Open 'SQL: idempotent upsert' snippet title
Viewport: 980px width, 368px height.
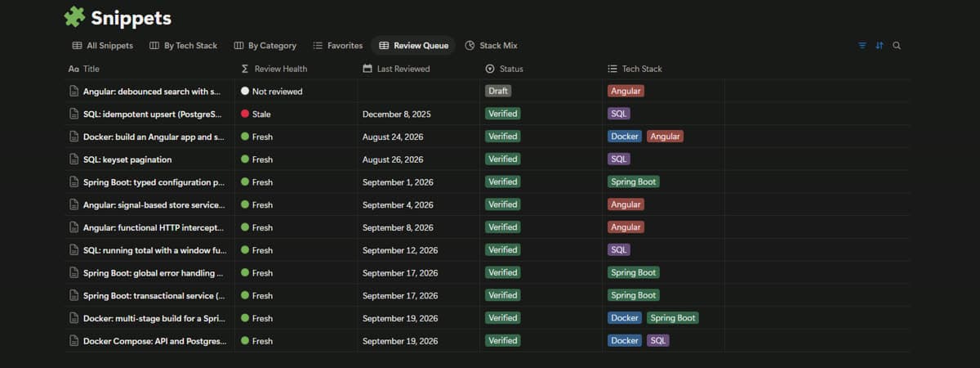pos(153,114)
